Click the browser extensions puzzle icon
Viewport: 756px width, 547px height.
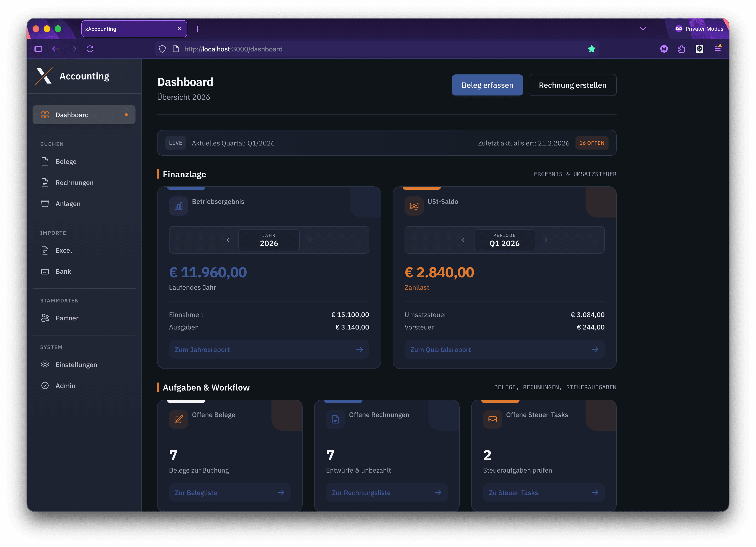[681, 49]
